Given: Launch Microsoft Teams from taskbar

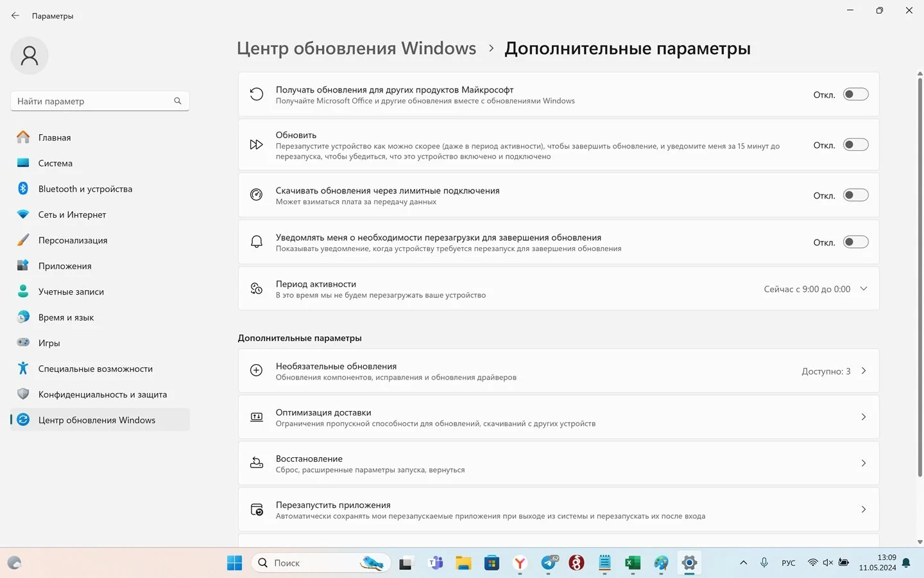Looking at the screenshot, I should [436, 563].
